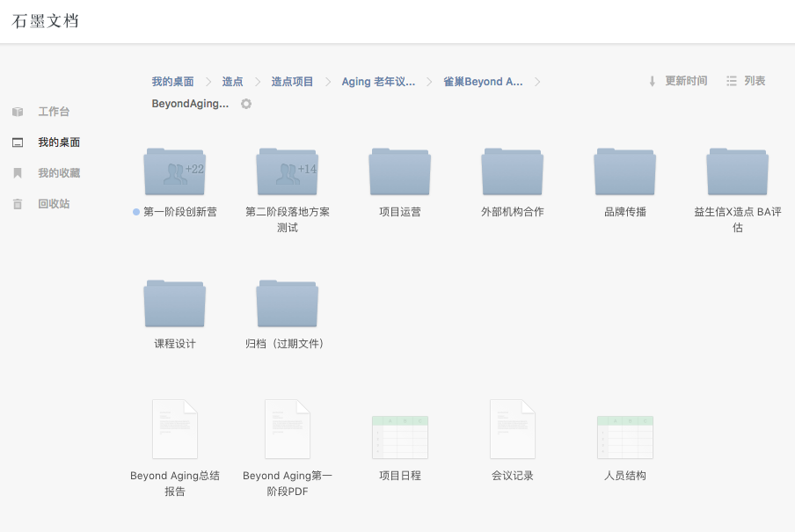Click the 品牌传播 folder name
This screenshot has width=795, height=532.
625,212
